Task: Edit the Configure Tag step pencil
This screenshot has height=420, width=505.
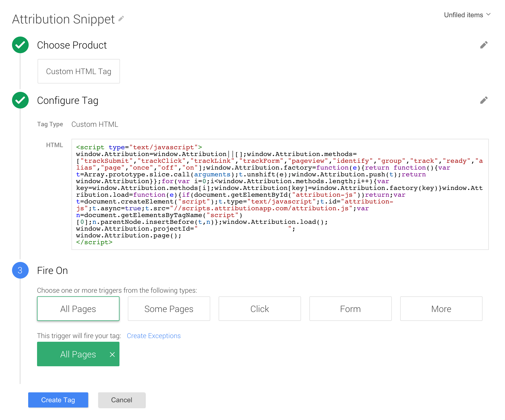Action: click(x=484, y=100)
